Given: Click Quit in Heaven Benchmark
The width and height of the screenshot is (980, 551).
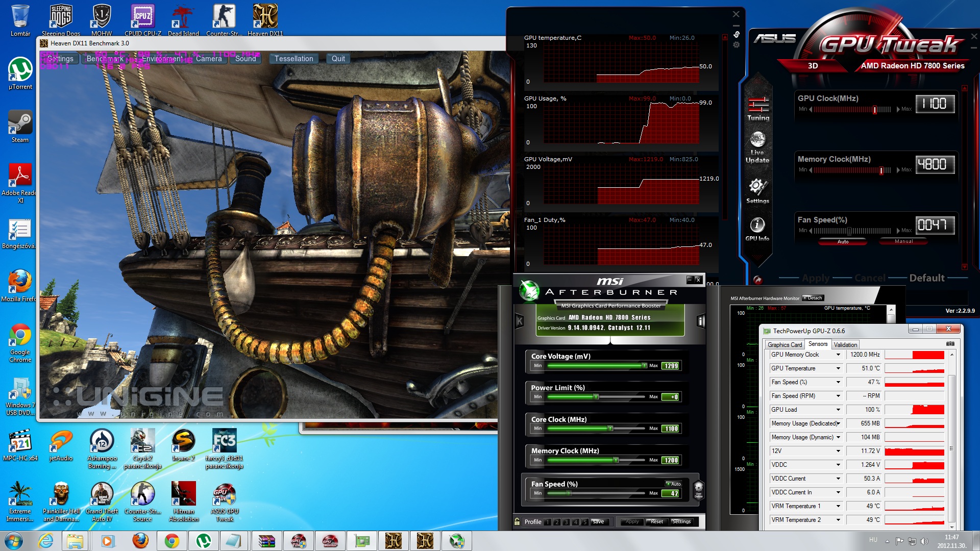Looking at the screenshot, I should (338, 59).
